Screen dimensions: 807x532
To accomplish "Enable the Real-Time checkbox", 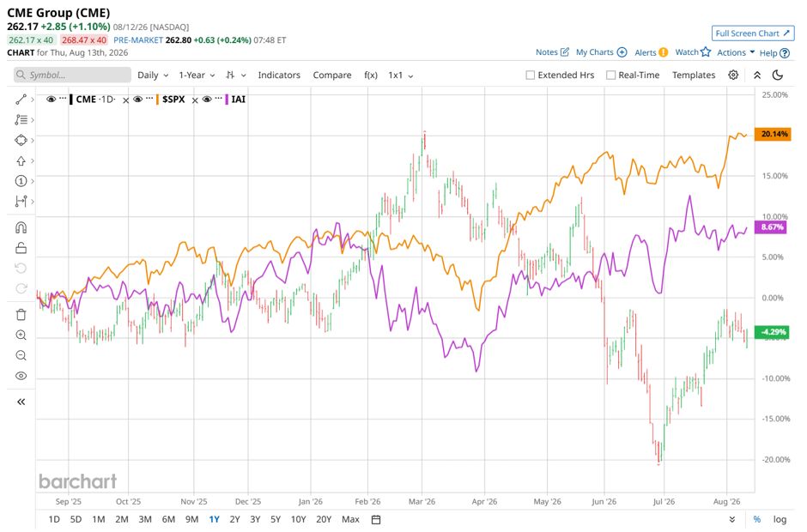I will (611, 76).
